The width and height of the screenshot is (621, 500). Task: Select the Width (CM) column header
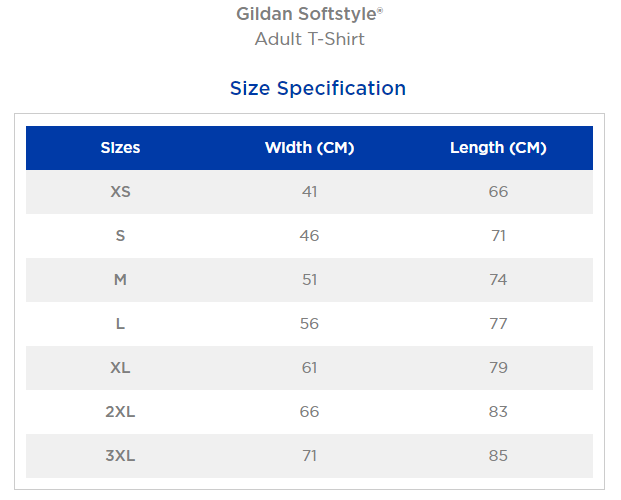[309, 148]
